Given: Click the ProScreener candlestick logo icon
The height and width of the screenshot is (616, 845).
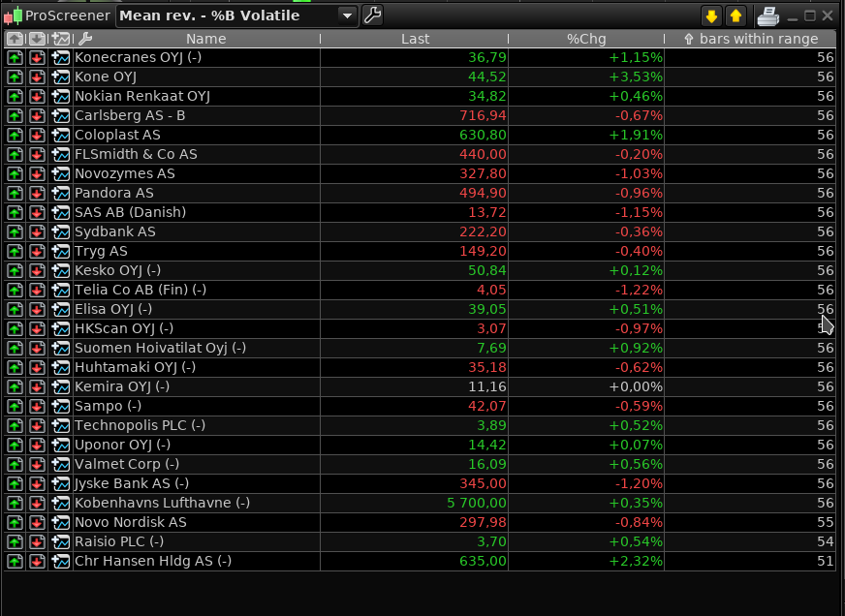Looking at the screenshot, I should coord(14,15).
